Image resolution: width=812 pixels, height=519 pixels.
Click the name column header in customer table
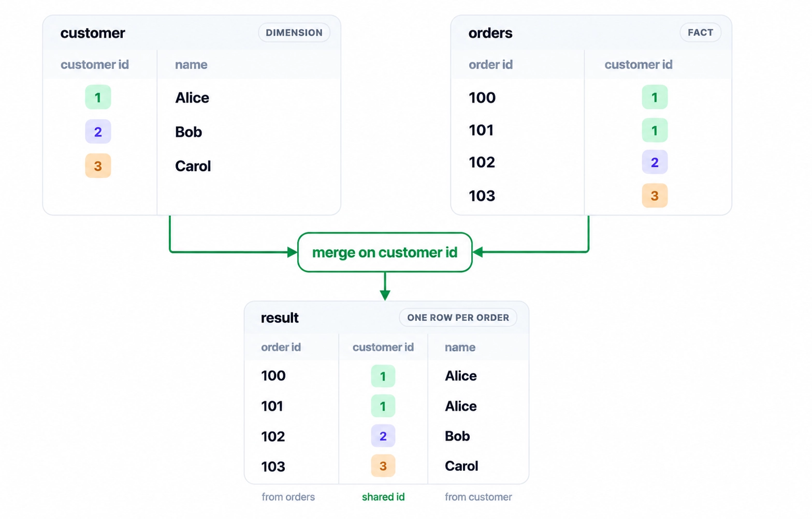[x=191, y=65]
